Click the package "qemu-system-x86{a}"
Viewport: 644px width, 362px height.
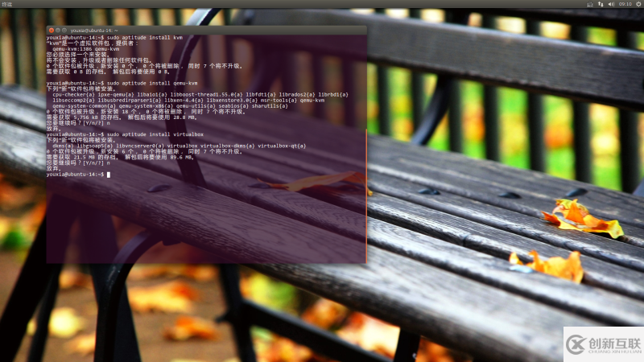click(x=147, y=106)
